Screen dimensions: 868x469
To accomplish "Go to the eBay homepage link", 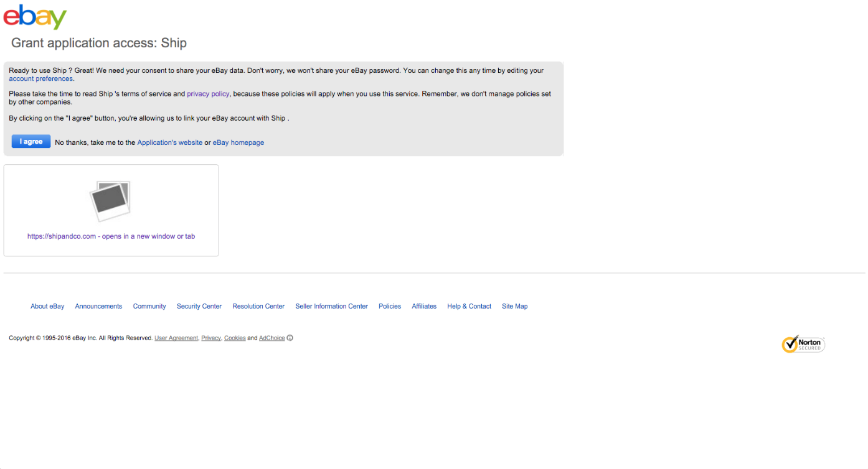I will coord(238,142).
